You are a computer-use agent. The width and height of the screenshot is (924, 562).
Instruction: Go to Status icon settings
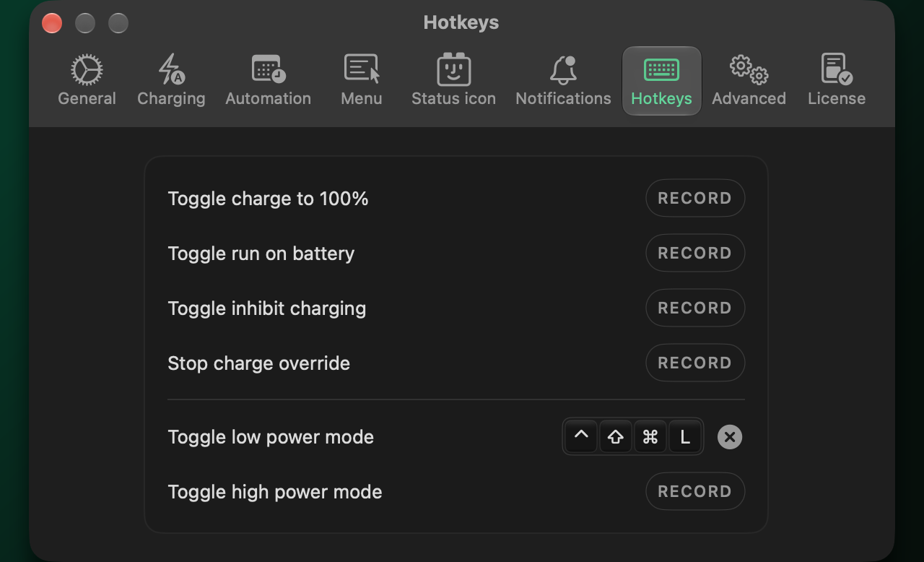tap(453, 81)
